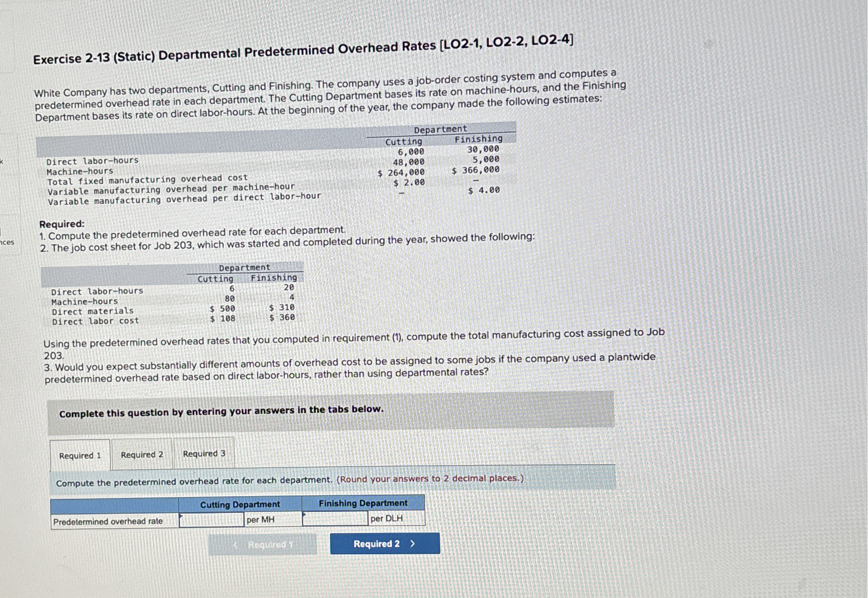This screenshot has width=868, height=598.
Task: Click the Cutting Department column header
Action: (x=240, y=505)
